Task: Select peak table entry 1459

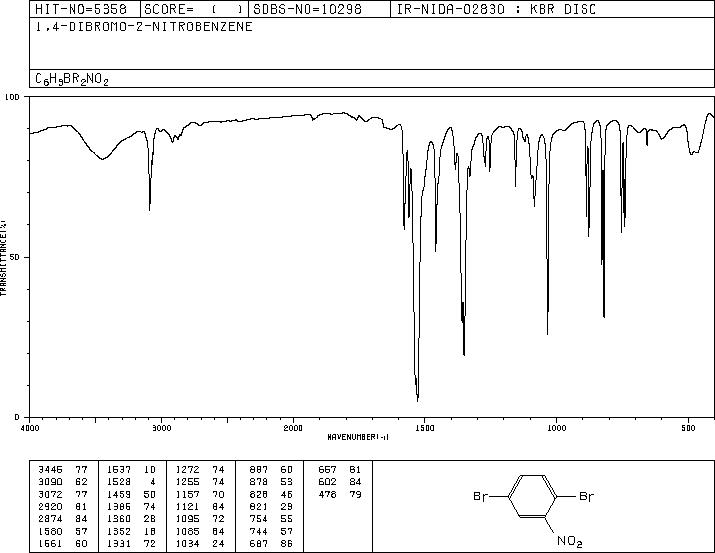Action: click(x=119, y=494)
